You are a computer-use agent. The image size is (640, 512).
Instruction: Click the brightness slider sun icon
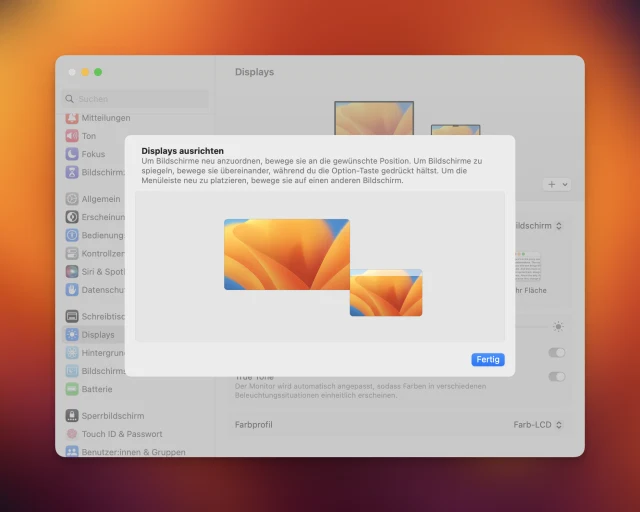pos(558,327)
